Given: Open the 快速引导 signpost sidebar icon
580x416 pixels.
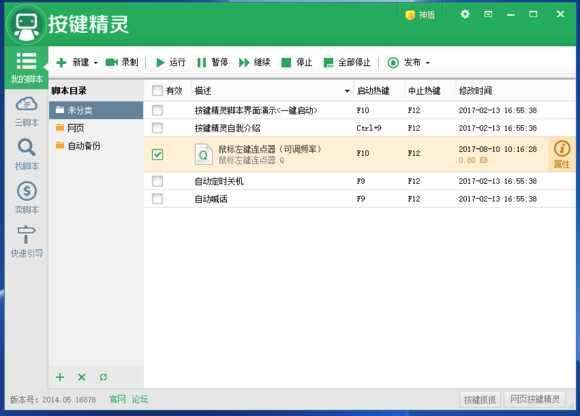Looking at the screenshot, I should [26, 234].
